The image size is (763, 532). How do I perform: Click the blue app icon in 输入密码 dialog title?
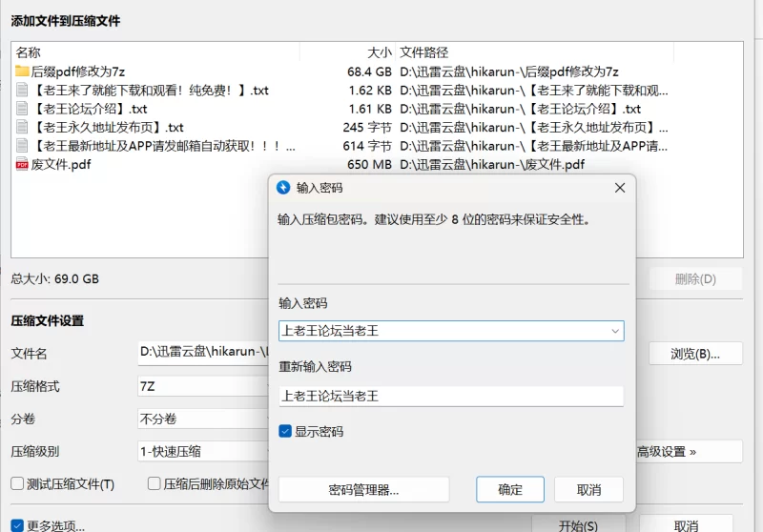(x=283, y=188)
